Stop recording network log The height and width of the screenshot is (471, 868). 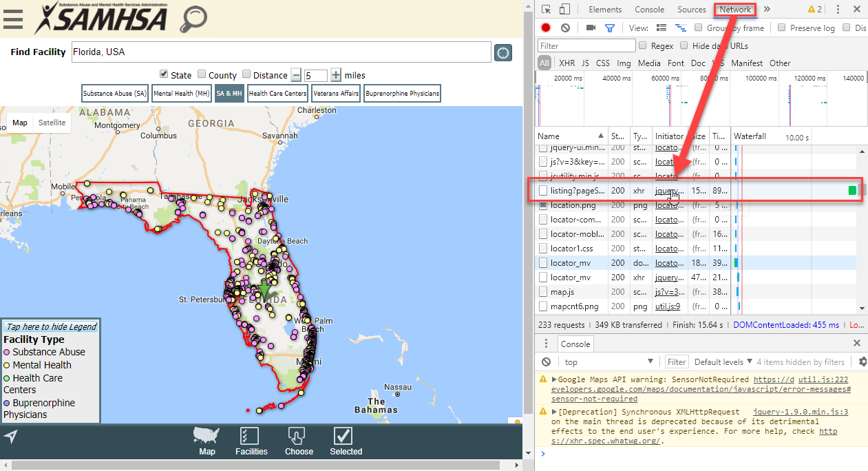pyautogui.click(x=546, y=28)
